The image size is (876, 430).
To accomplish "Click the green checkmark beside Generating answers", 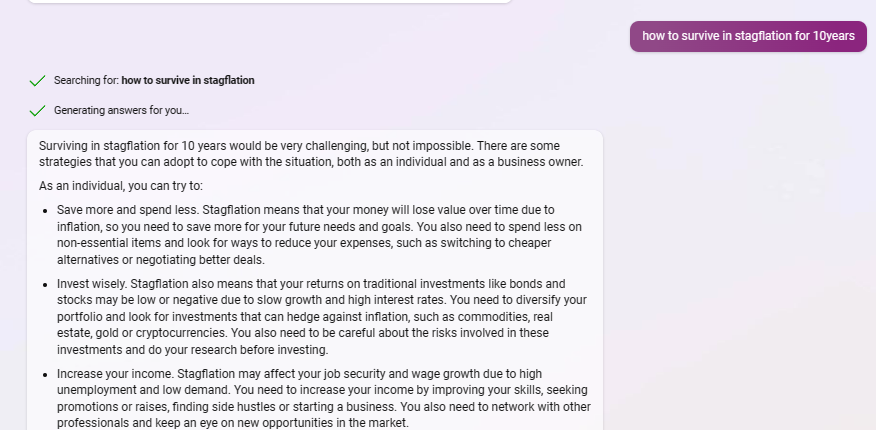I will (38, 110).
